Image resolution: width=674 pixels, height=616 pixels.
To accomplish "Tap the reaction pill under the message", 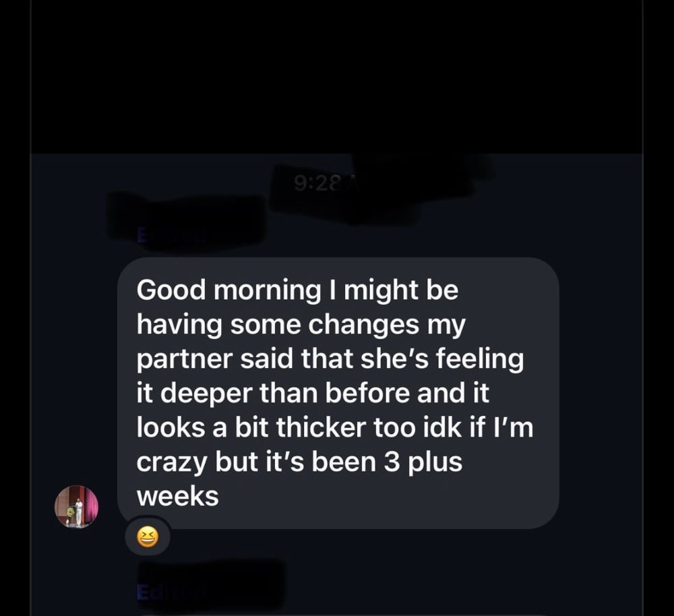I will tap(148, 537).
